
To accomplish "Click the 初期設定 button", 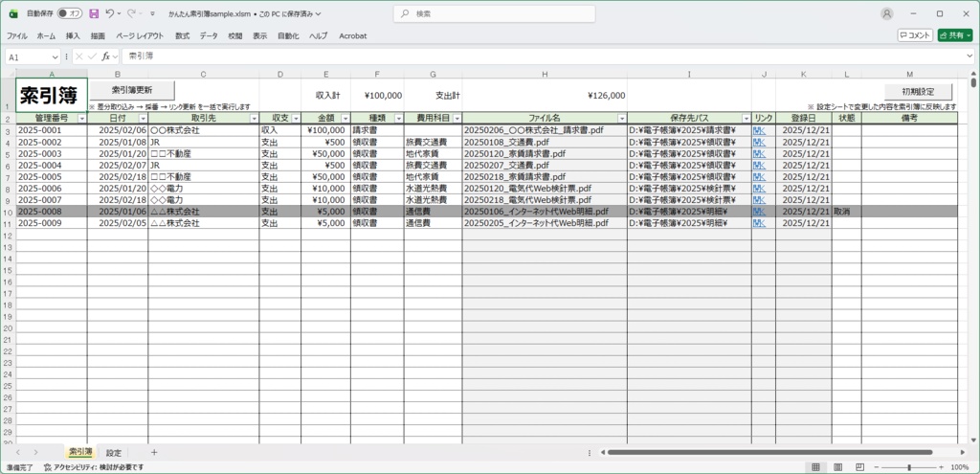I will pyautogui.click(x=918, y=92).
